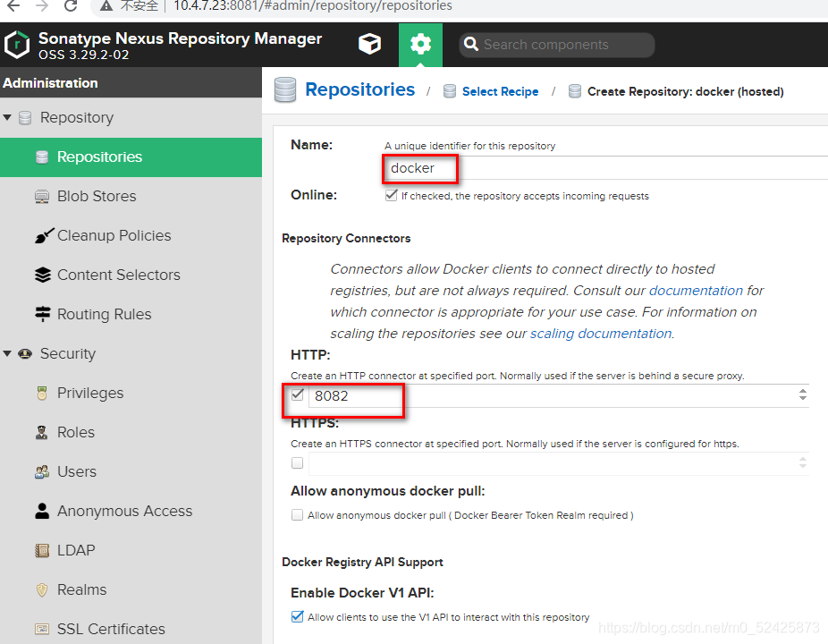Open Cleanup Policies in the sidebar
Image resolution: width=828 pixels, height=644 pixels.
coord(131,235)
